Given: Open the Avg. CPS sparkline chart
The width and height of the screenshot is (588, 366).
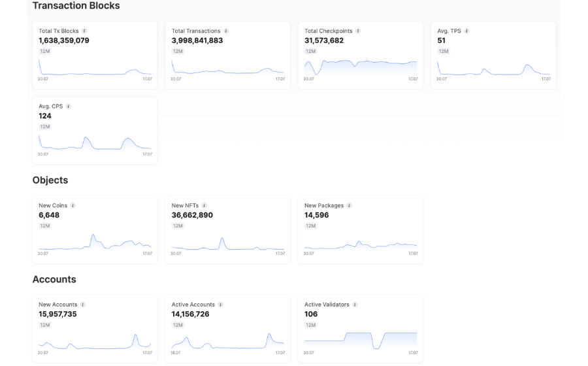Looking at the screenshot, I should click(95, 143).
